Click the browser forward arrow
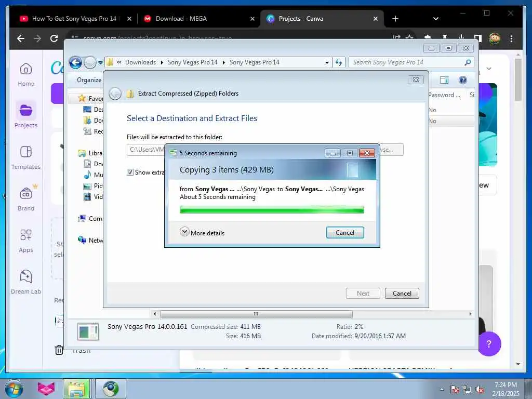532x399 pixels. click(37, 38)
